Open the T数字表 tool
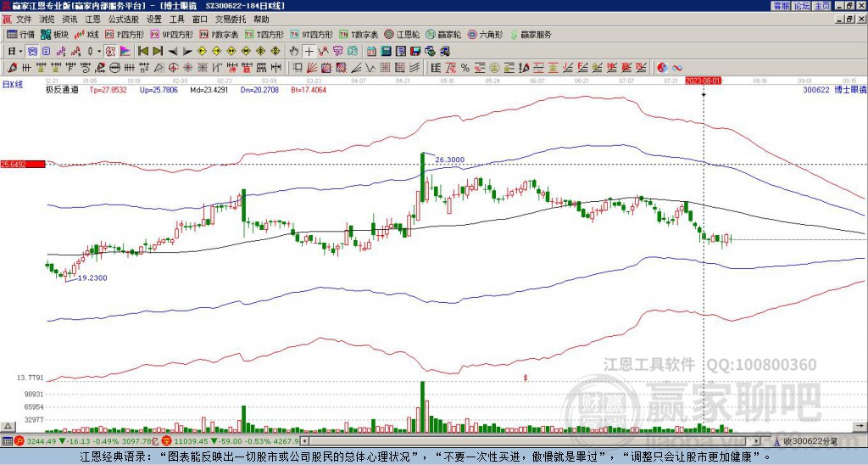Viewport: 868px width, 465px height. point(359,34)
